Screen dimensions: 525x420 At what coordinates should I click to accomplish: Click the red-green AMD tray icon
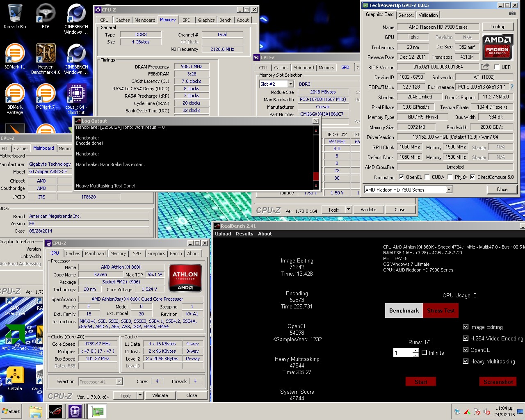[467, 411]
